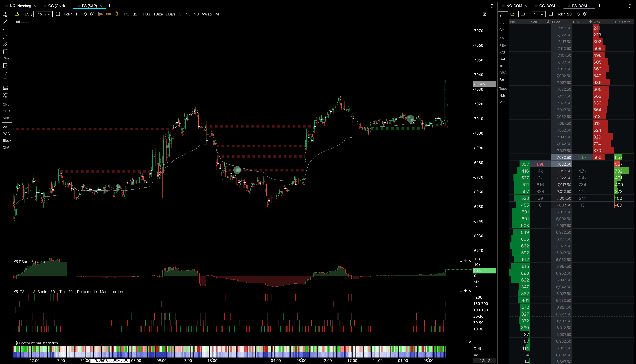Click the POC button in sidebar
Screen dimensions: 636x364
(x=6, y=134)
